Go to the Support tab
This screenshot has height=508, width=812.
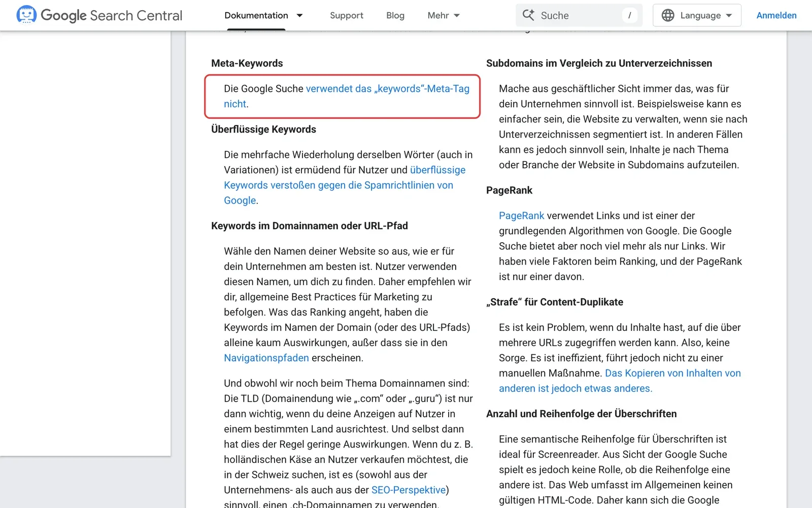(347, 16)
